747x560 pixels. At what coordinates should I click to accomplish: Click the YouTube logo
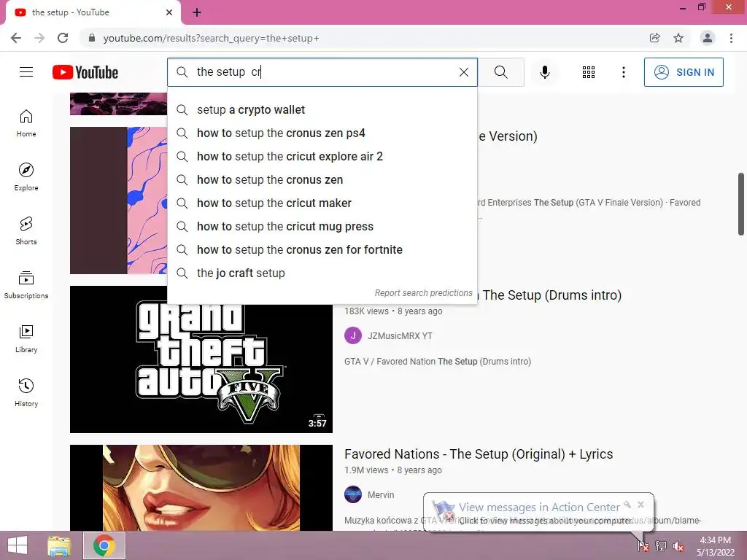[85, 72]
